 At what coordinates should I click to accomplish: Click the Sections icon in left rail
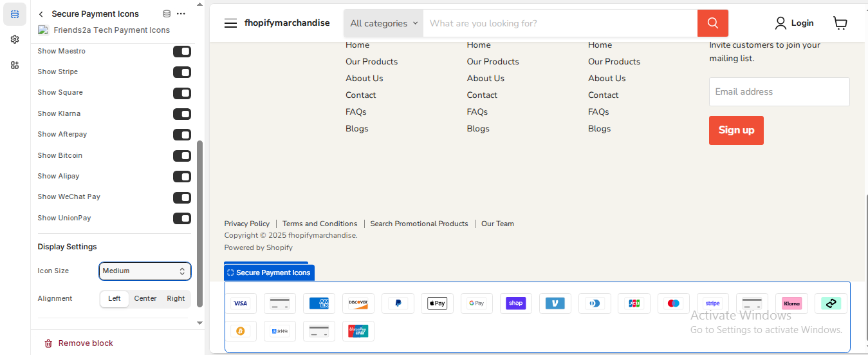click(15, 14)
